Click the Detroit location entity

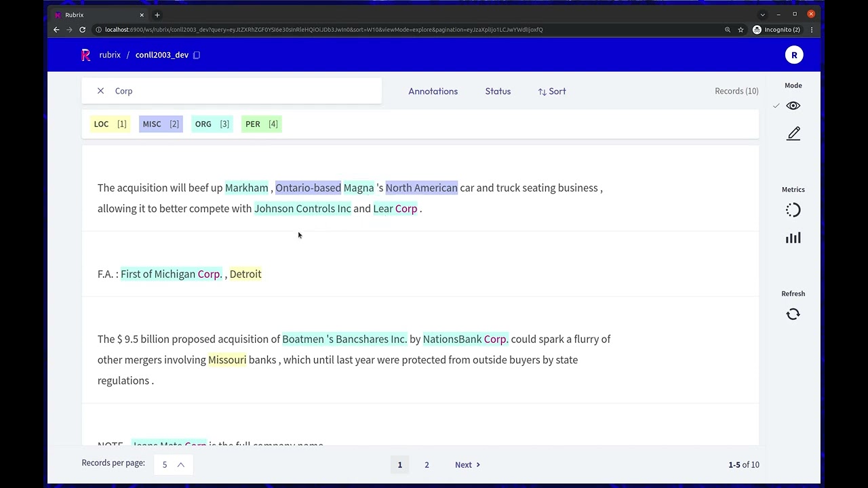point(245,274)
